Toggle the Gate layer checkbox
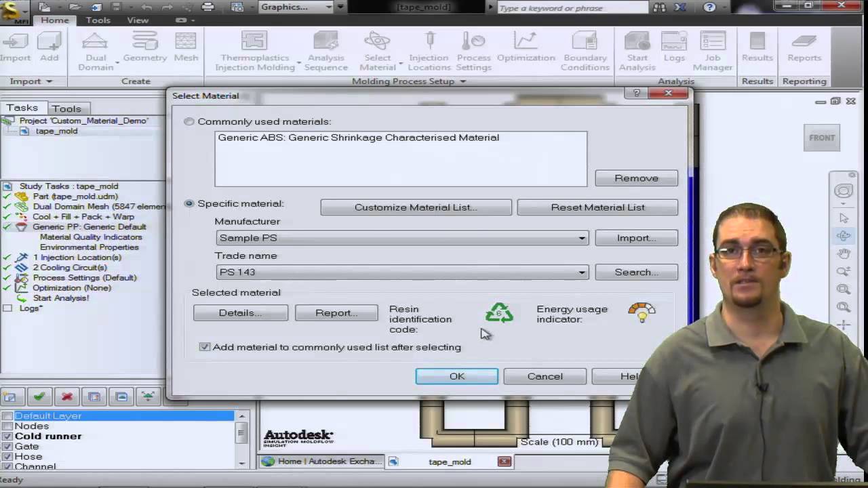Image resolution: width=868 pixels, height=488 pixels. [7, 447]
